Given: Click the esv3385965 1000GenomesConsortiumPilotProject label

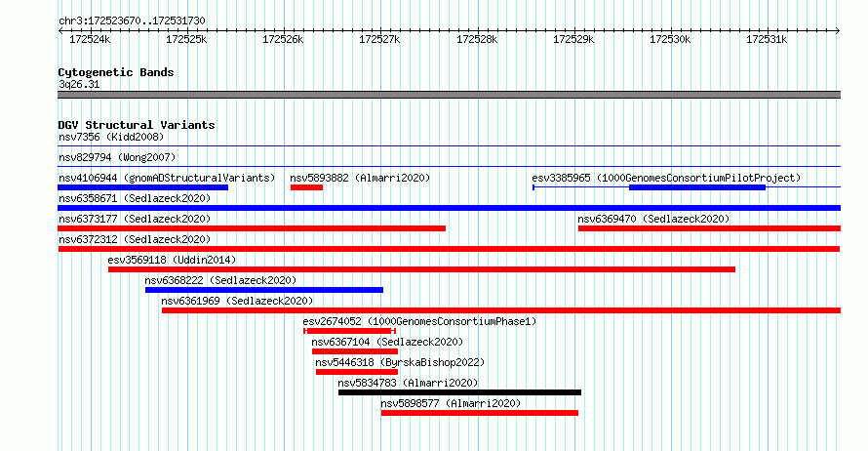Looking at the screenshot, I should pyautogui.click(x=666, y=178).
